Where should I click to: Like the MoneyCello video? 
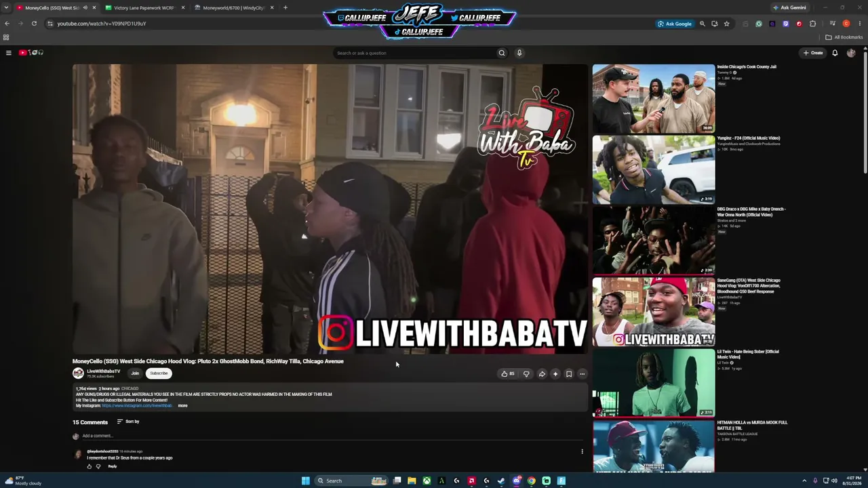pyautogui.click(x=507, y=373)
